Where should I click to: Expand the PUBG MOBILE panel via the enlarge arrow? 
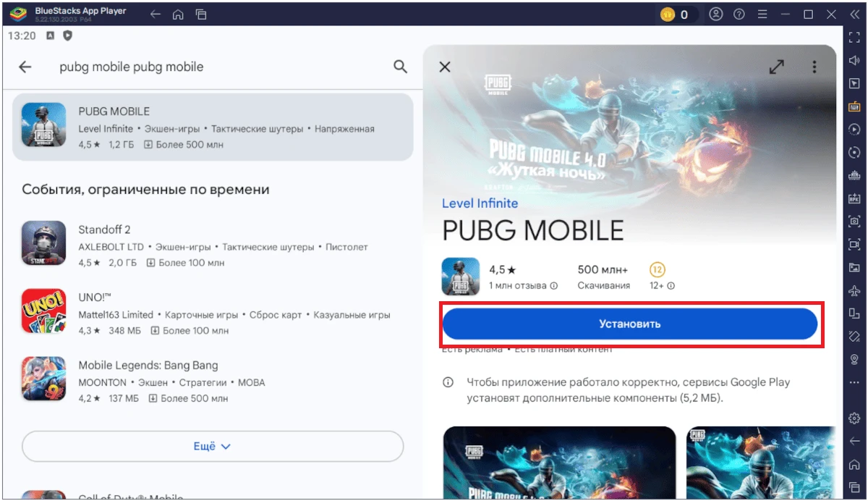click(x=776, y=67)
